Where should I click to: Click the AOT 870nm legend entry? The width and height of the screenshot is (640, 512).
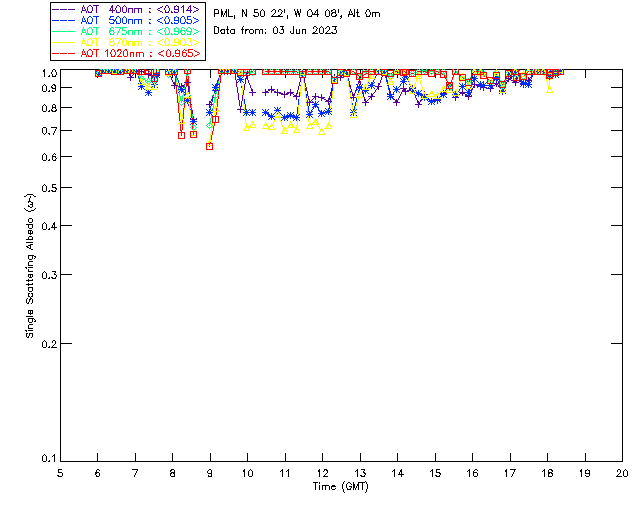click(x=127, y=42)
